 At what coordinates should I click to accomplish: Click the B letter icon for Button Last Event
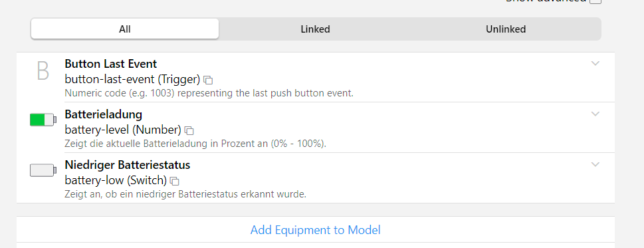pyautogui.click(x=43, y=70)
